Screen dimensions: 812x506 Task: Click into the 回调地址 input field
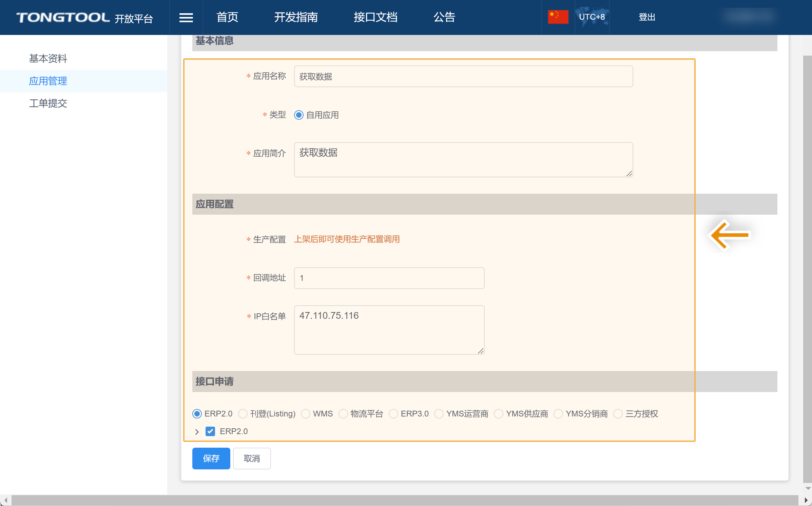[x=389, y=278]
